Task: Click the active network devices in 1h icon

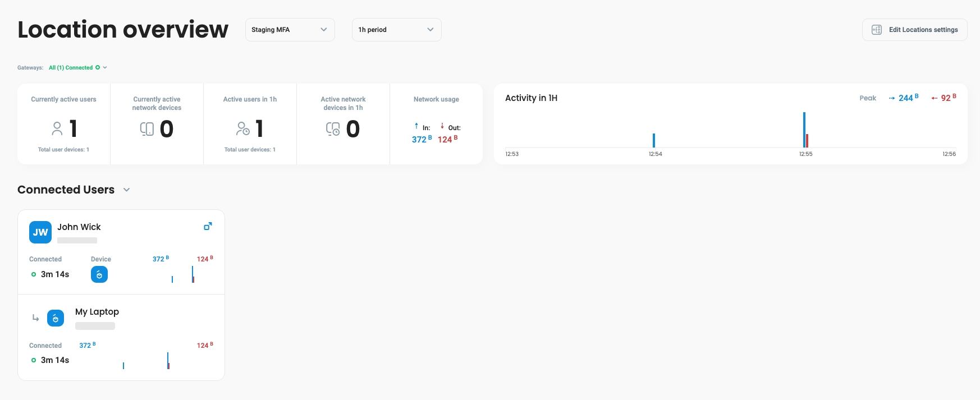Action: 333,130
